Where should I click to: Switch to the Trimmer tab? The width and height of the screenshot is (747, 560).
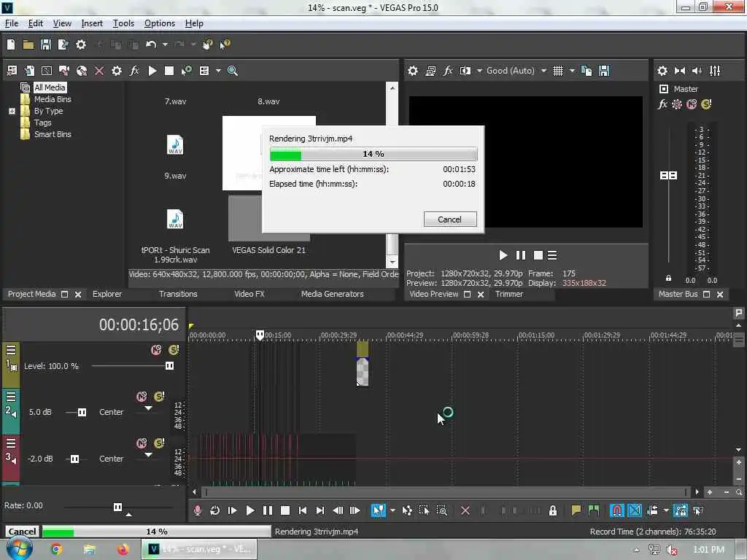click(x=509, y=295)
